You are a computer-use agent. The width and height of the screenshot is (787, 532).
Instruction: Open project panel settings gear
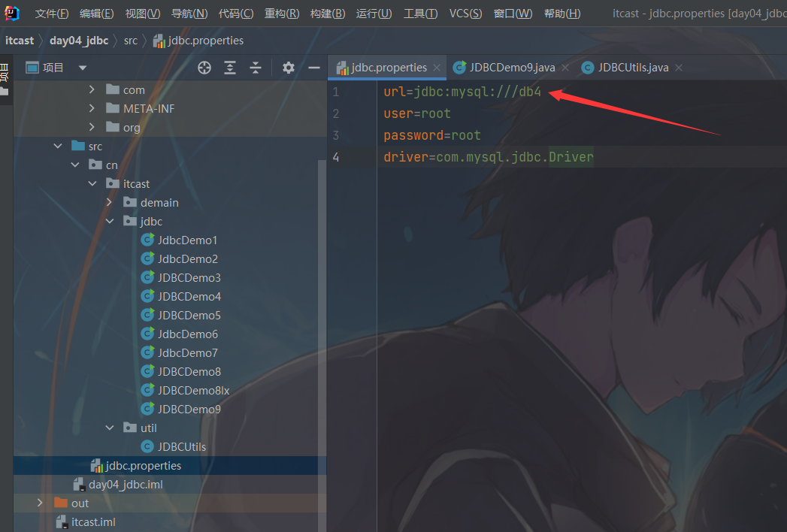[x=288, y=68]
